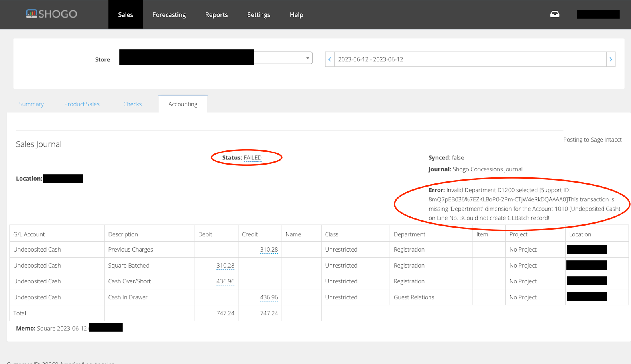Open the inbox tray icon
This screenshot has width=631, height=364.
[554, 14]
